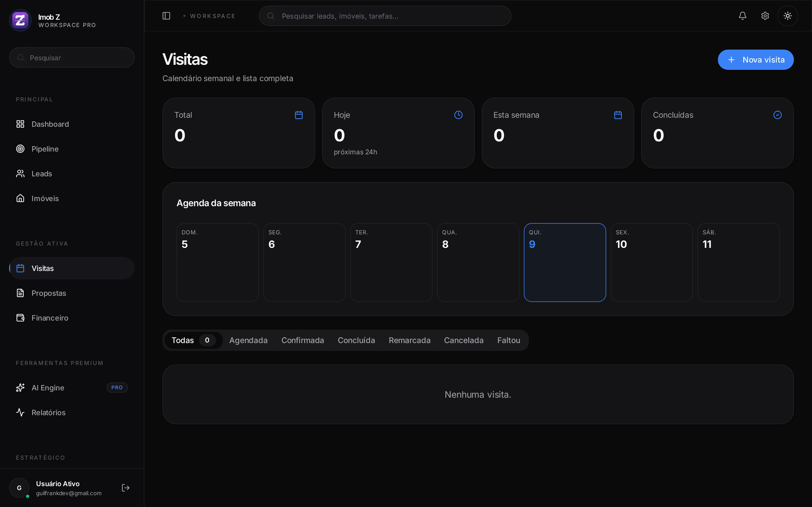Click the logout icon beside Usuário Ativo
The width and height of the screenshot is (812, 507).
(125, 488)
